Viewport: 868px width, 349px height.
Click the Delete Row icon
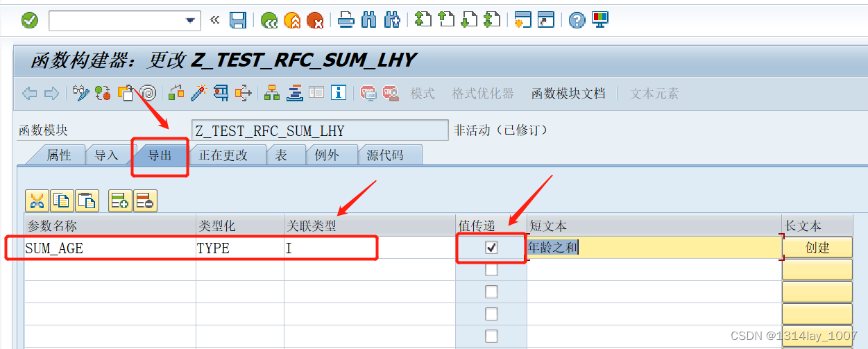[x=145, y=201]
